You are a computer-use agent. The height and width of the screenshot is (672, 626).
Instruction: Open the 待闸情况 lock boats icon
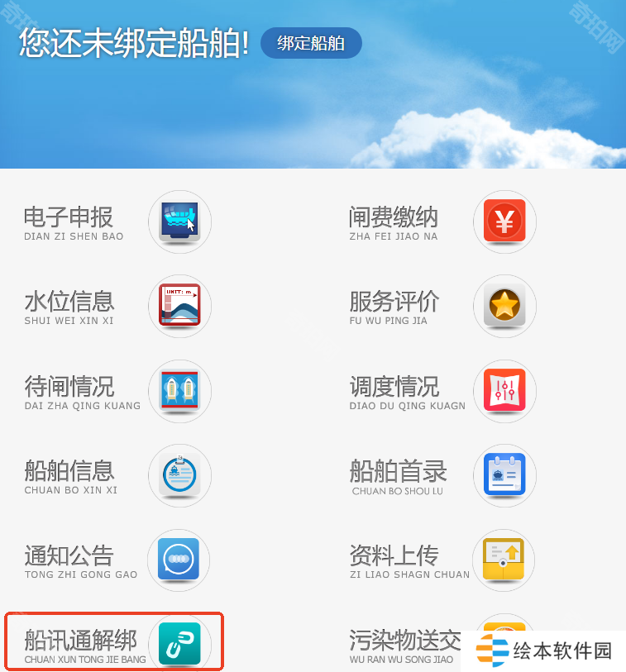(179, 391)
